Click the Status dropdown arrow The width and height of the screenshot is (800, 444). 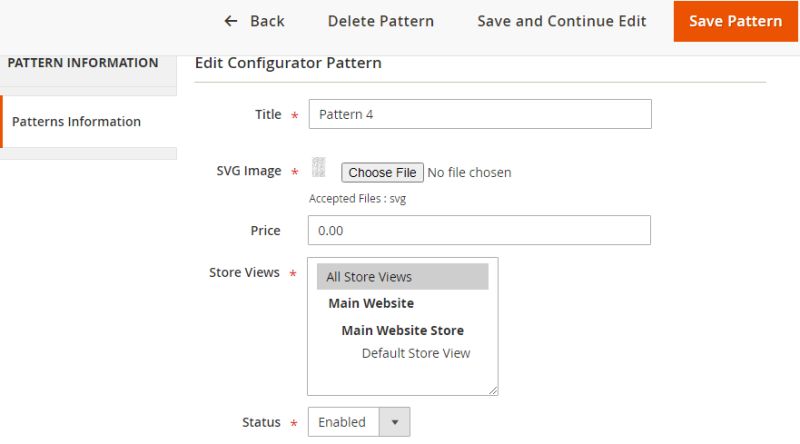point(394,422)
